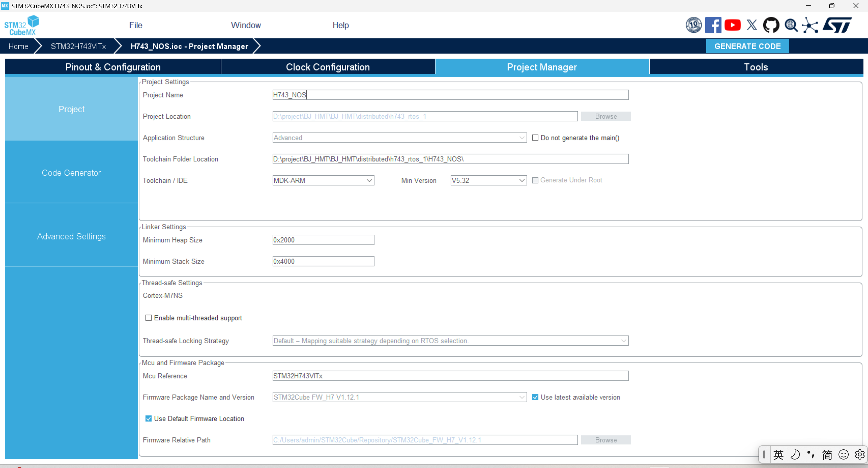The width and height of the screenshot is (868, 468).
Task: Select the Project side panel
Action: point(72,109)
